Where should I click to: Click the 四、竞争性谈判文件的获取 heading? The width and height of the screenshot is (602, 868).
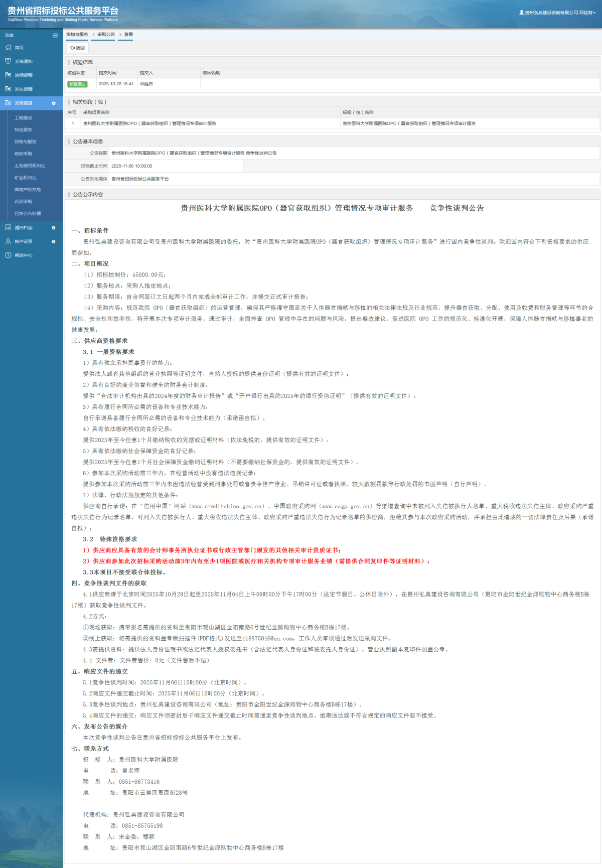pyautogui.click(x=109, y=584)
